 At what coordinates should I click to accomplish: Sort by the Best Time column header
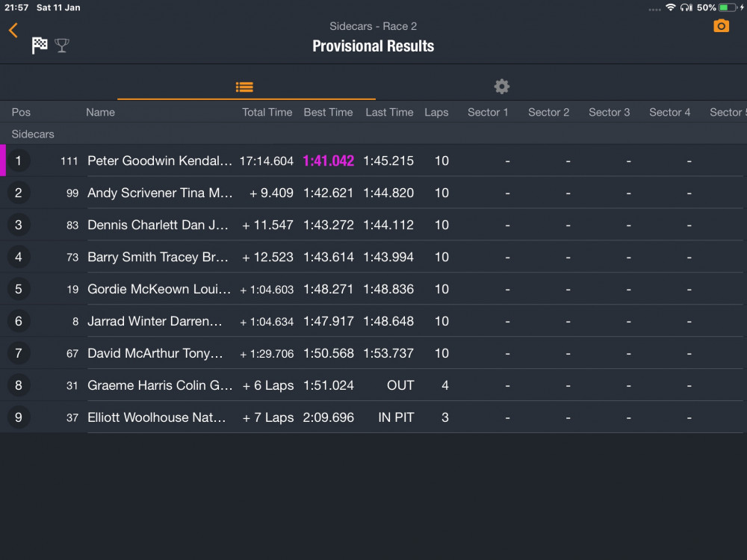point(328,113)
